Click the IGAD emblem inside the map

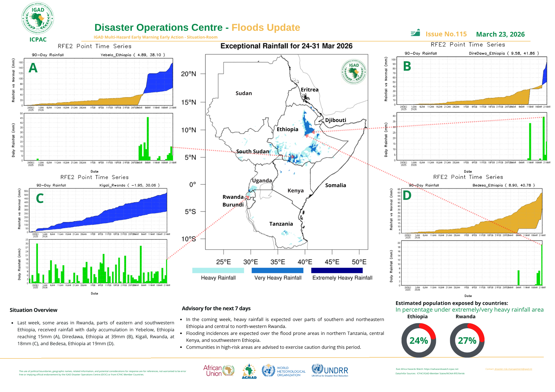(354, 72)
